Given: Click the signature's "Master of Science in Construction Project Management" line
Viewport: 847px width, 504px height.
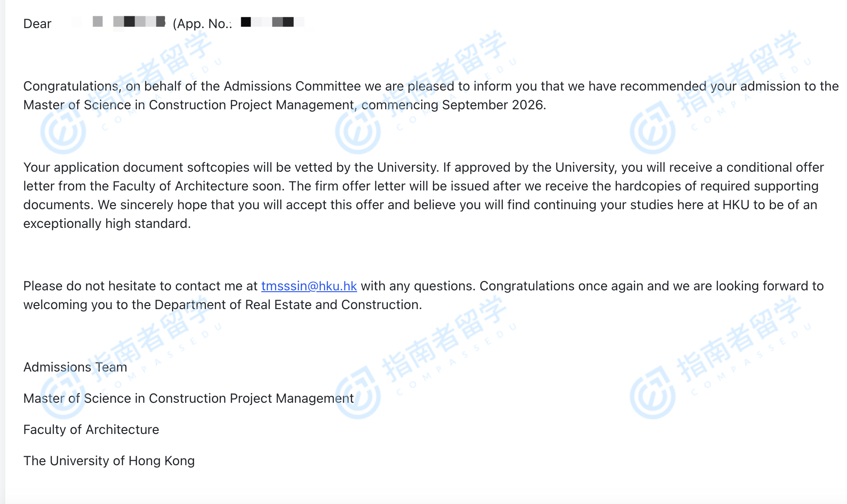Looking at the screenshot, I should [188, 398].
